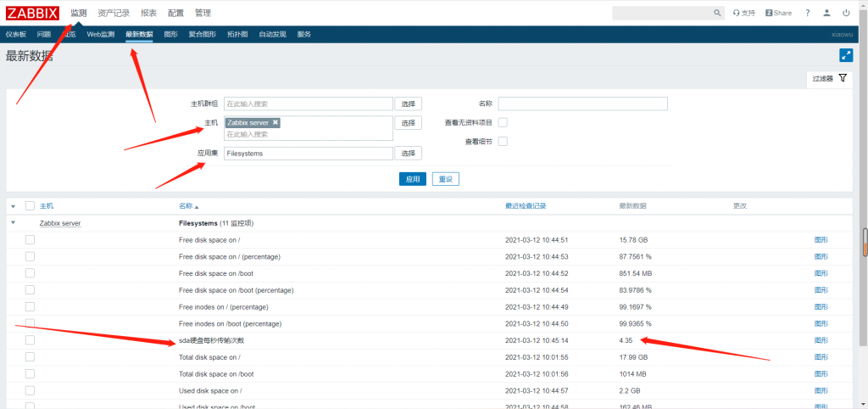Collapse the Zabbix server Filesystems group
The width and height of the screenshot is (868, 409).
pyautogui.click(x=13, y=223)
